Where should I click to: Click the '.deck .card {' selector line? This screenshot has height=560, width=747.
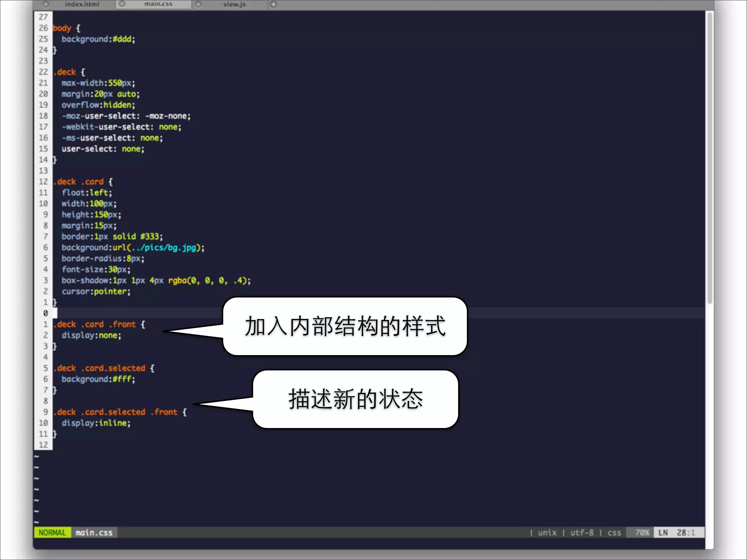83,182
